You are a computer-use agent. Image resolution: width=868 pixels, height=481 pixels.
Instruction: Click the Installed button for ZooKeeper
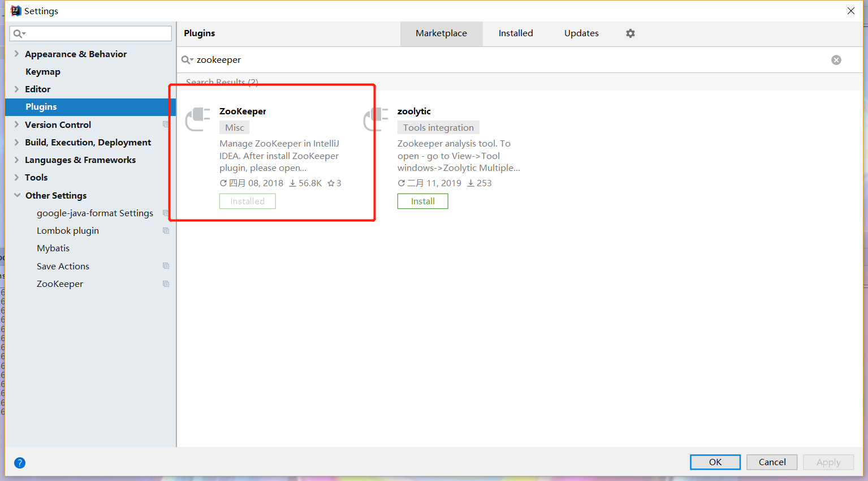(x=248, y=201)
